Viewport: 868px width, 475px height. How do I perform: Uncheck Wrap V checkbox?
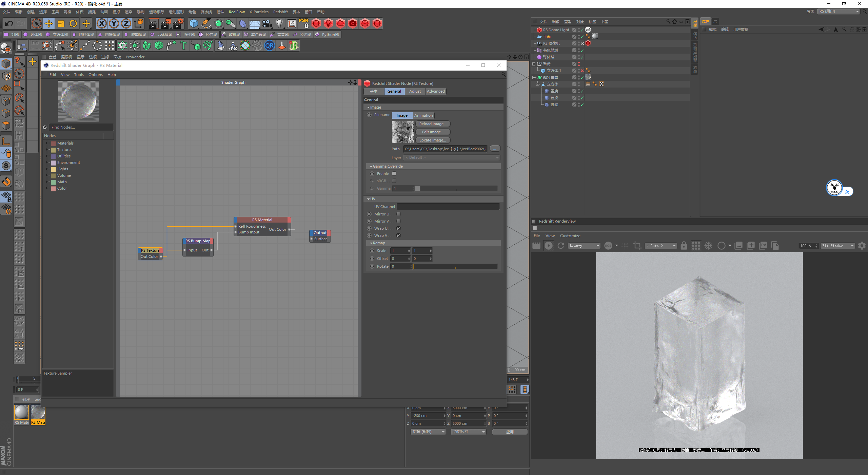tap(398, 235)
